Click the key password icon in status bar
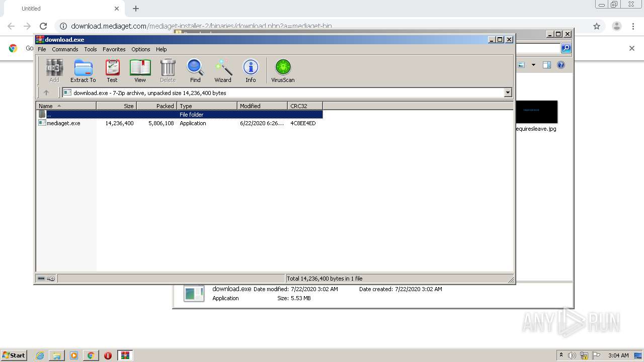Viewport: 644px width, 362px height. pos(51,278)
